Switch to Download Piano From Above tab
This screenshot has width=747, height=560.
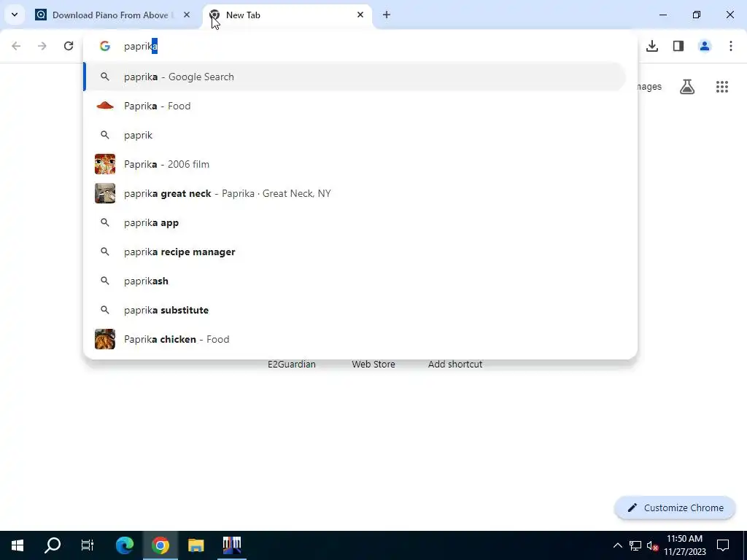coord(113,15)
